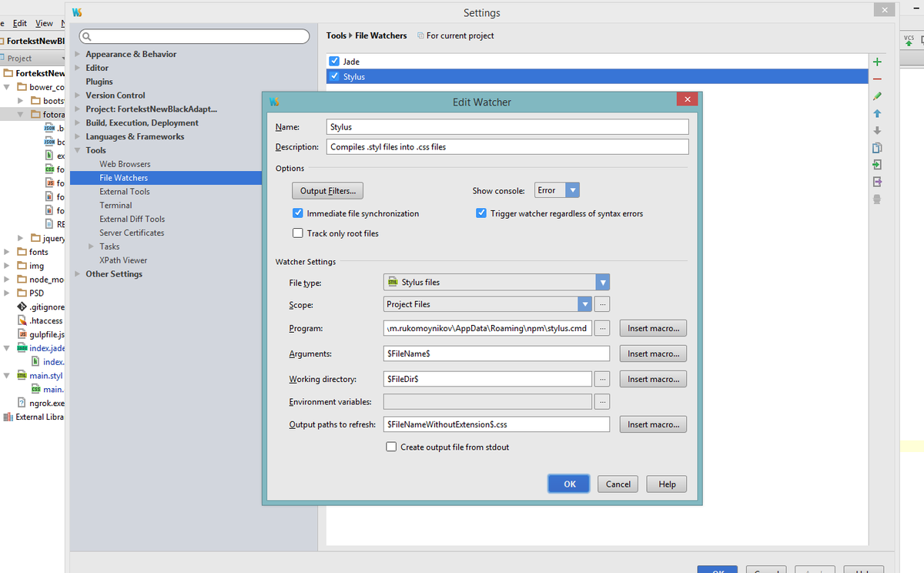Click the Settings search box
Image resolution: width=924 pixels, height=573 pixels.
[x=194, y=36]
